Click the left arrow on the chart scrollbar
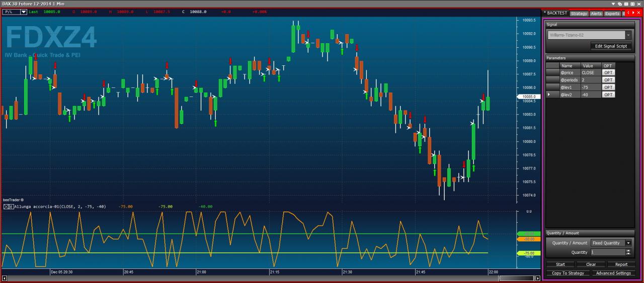Image resolution: width=644 pixels, height=283 pixels. [x=5, y=278]
